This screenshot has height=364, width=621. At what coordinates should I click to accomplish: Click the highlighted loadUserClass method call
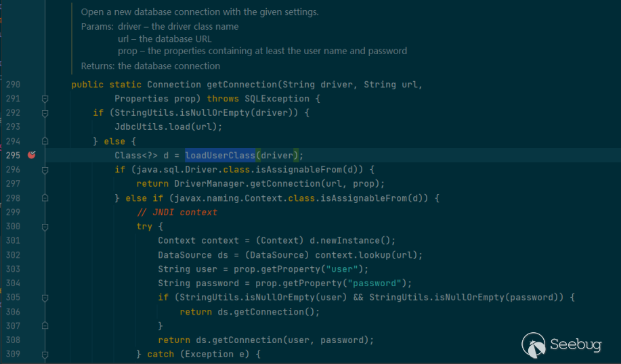[x=220, y=156]
